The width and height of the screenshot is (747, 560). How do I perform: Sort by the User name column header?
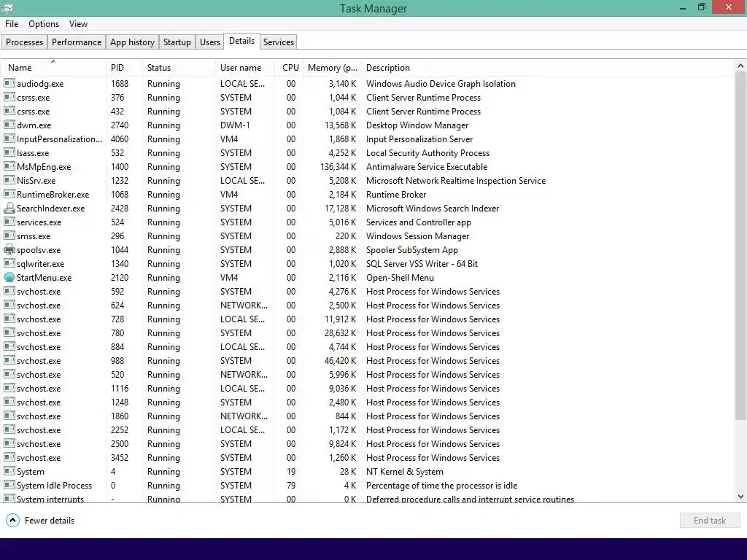click(x=245, y=68)
